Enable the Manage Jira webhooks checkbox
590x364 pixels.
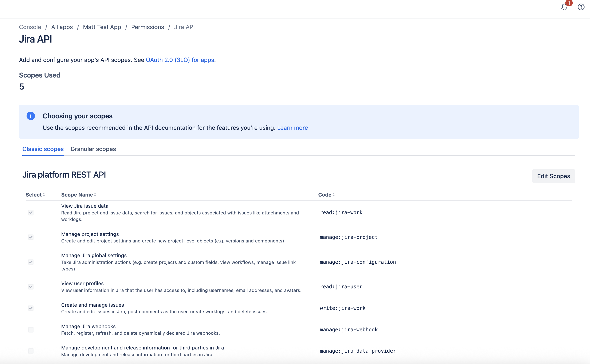point(31,330)
